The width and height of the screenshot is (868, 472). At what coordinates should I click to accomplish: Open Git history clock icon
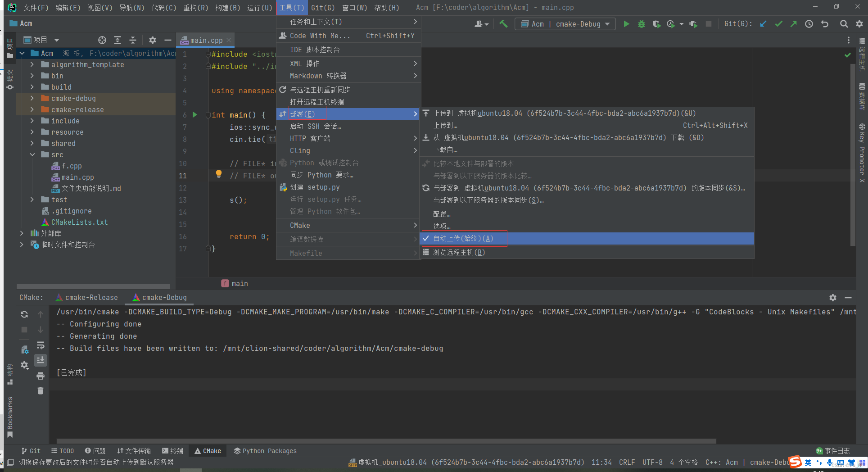(x=809, y=24)
